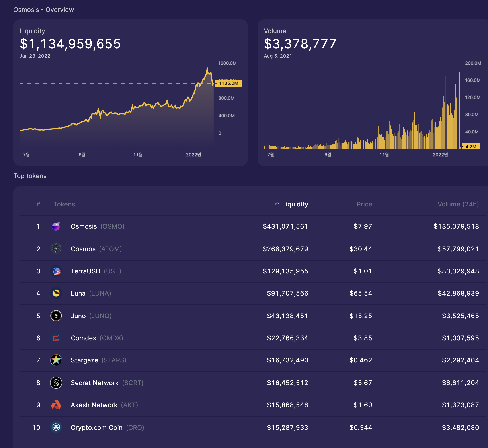Click the Crypto.com Coin token icon
The width and height of the screenshot is (488, 448).
click(56, 427)
